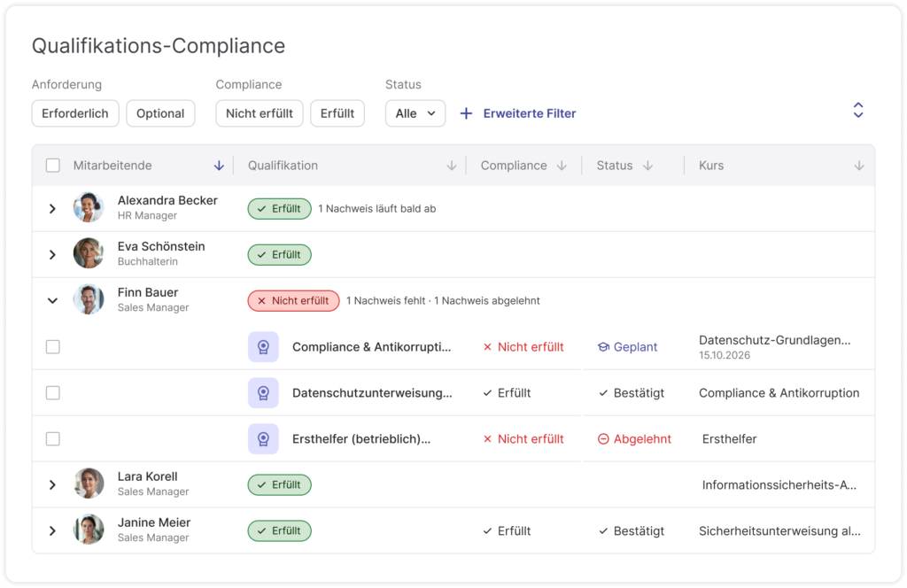Expand Lara Korell's row

tap(52, 485)
